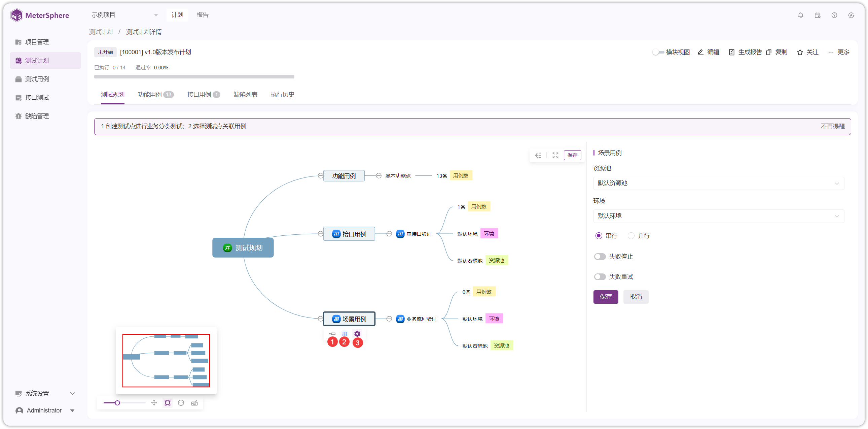The height and width of the screenshot is (429, 868).
Task: Open the notifications bell icon
Action: (800, 15)
